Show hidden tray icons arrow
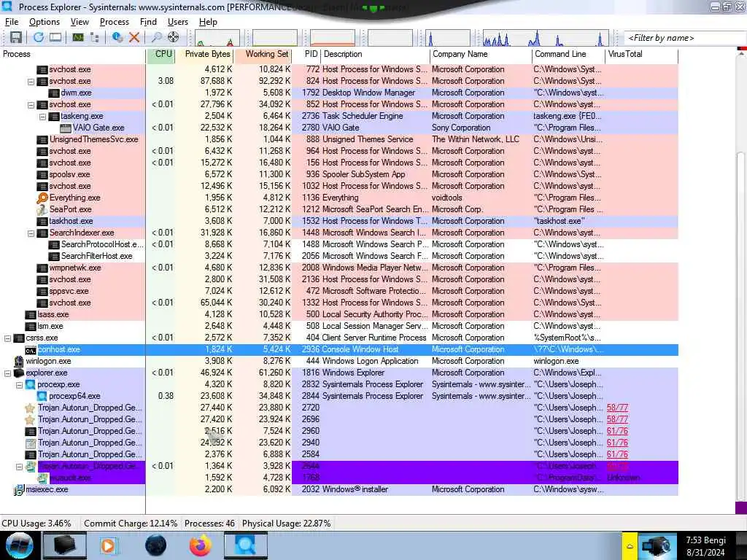 click(x=630, y=545)
